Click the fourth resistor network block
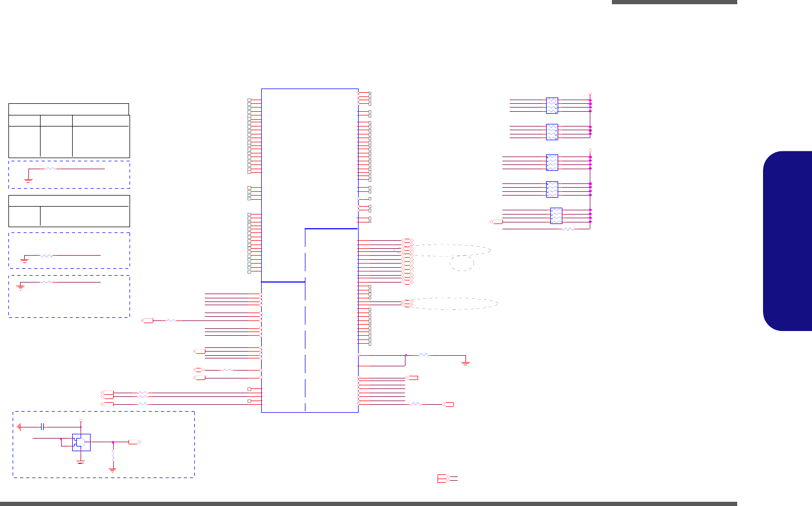 click(552, 189)
